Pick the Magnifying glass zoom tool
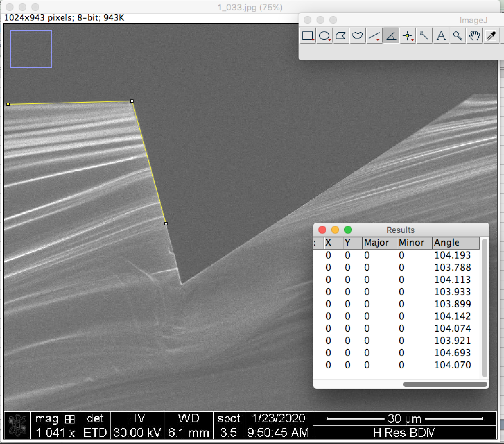The image size is (504, 444). pos(457,36)
